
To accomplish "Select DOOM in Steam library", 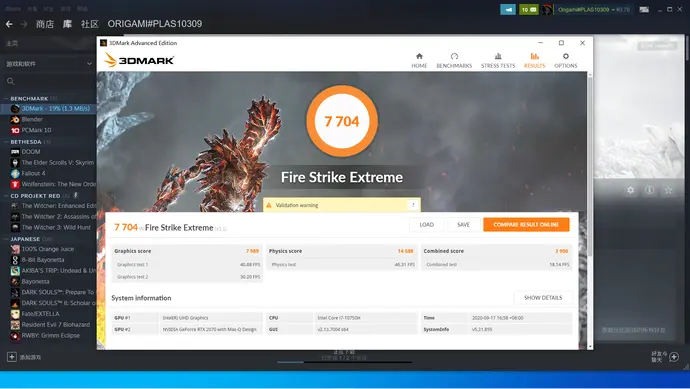I will pos(48,151).
